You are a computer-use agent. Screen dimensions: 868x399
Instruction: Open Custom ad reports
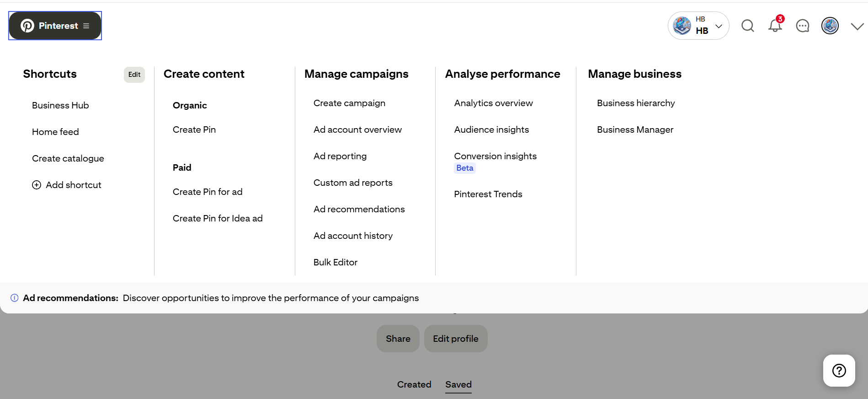[x=353, y=183]
